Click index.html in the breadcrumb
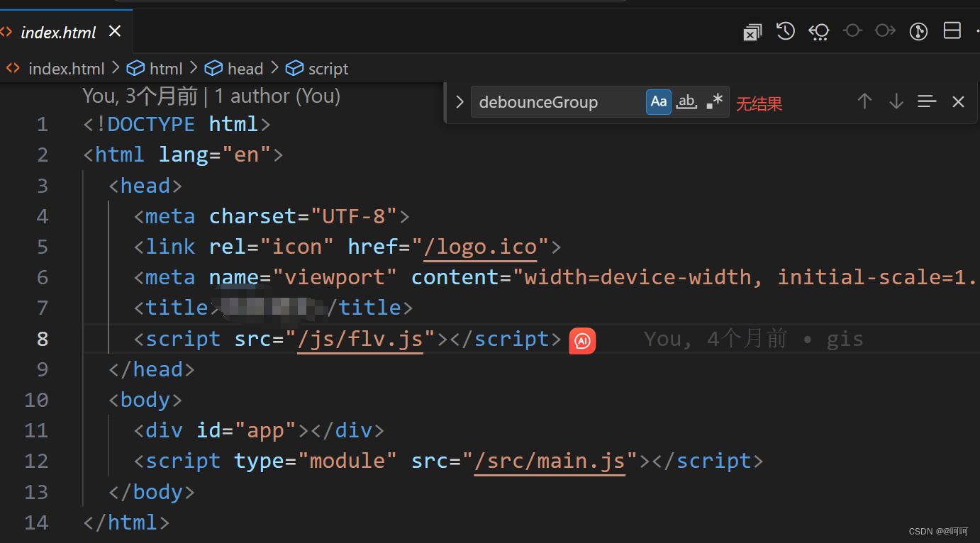The image size is (980, 543). pyautogui.click(x=66, y=69)
